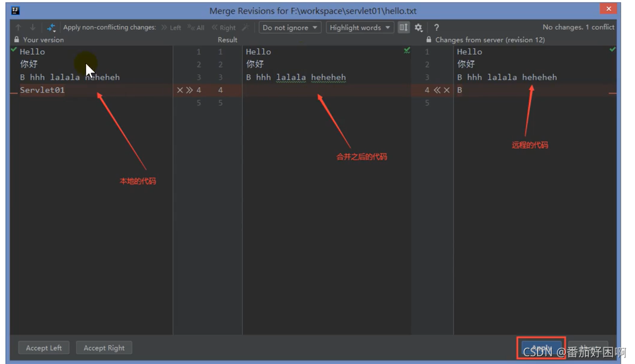Image resolution: width=635 pixels, height=364 pixels.
Task: Click B hhh lalala line in Your version
Action: [70, 78]
